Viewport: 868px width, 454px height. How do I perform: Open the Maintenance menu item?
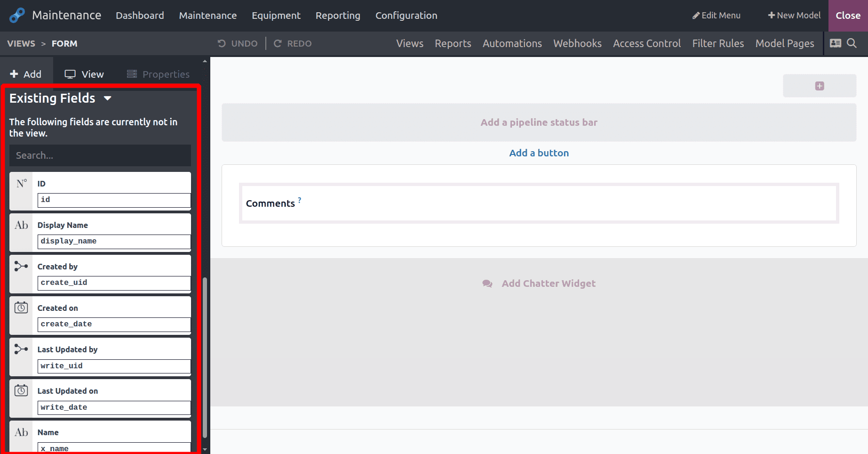coord(208,16)
